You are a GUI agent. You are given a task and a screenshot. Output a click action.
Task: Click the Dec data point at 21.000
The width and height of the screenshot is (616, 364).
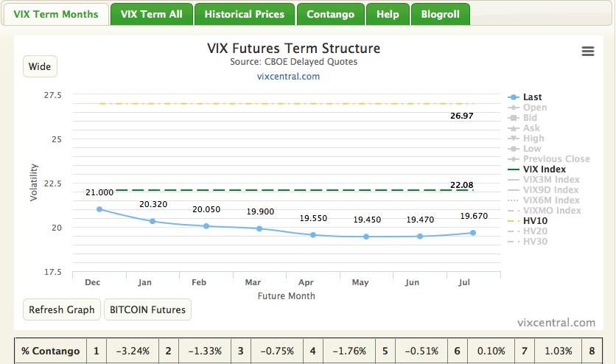tap(99, 209)
